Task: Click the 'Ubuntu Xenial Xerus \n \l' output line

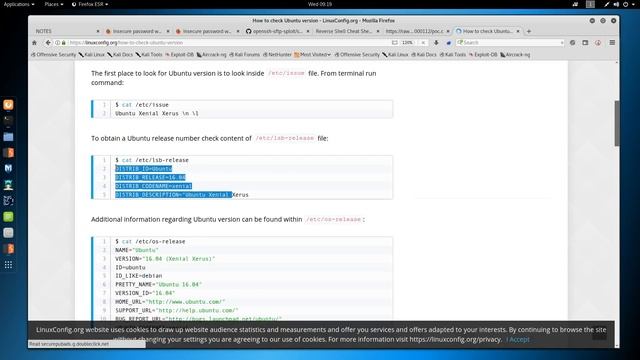Action: pos(157,113)
